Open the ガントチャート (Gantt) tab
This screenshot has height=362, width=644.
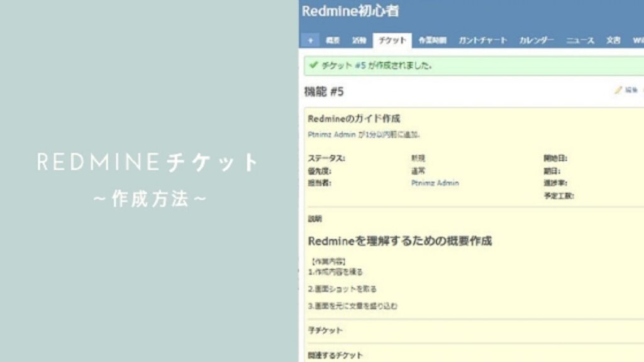tap(484, 39)
